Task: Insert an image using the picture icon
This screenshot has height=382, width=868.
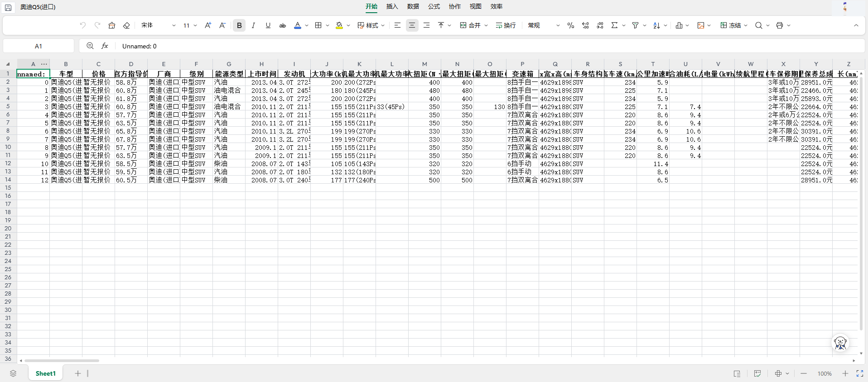Action: tap(701, 25)
